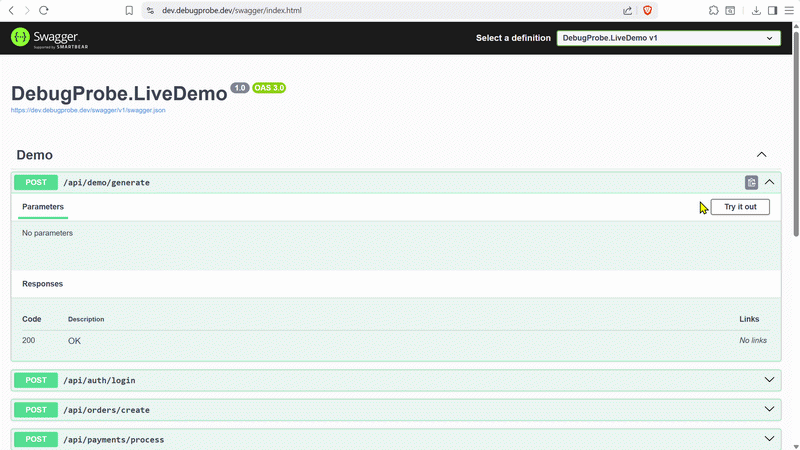Reload the page with the refresh icon

tap(44, 10)
